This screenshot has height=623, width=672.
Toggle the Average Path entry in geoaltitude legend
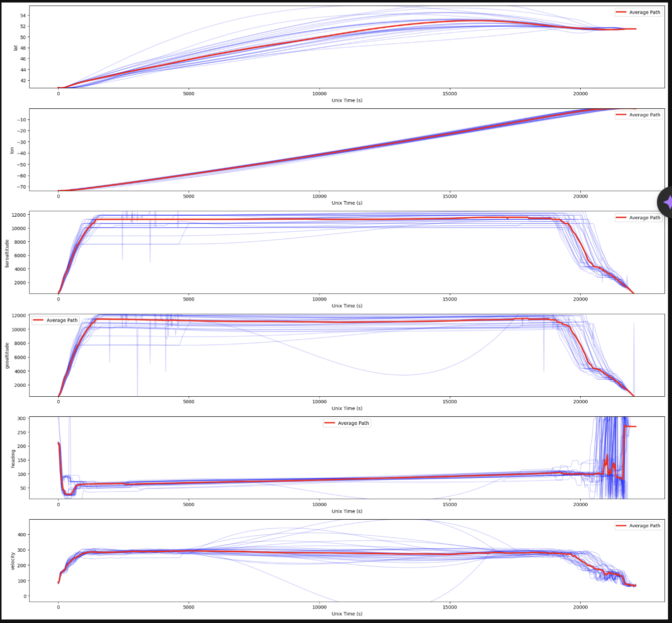click(x=56, y=320)
